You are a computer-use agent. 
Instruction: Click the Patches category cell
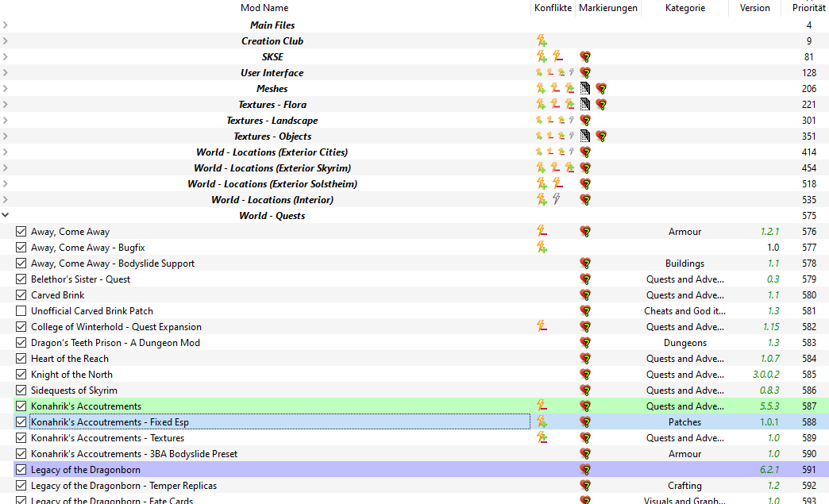(x=684, y=421)
